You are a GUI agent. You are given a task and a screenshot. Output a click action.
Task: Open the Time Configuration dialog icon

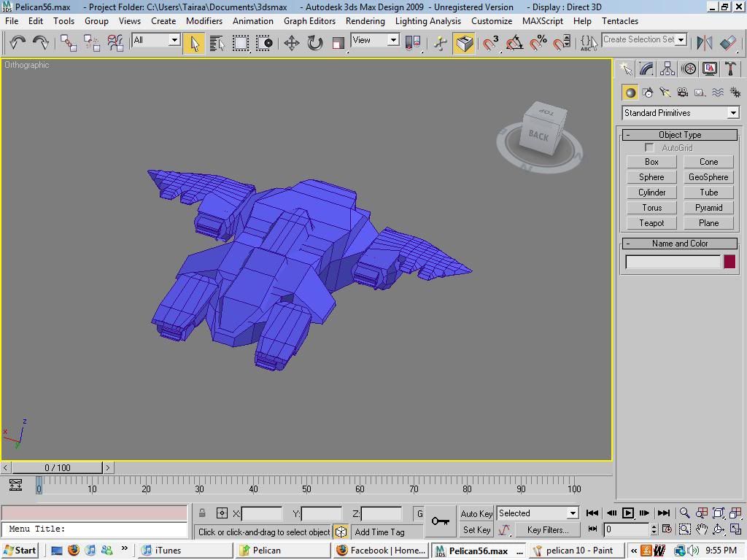667,529
